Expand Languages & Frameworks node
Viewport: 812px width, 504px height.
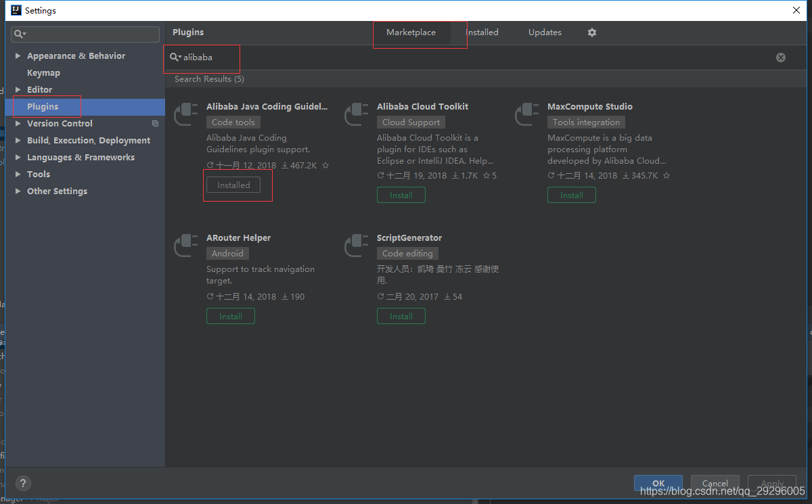tap(18, 158)
